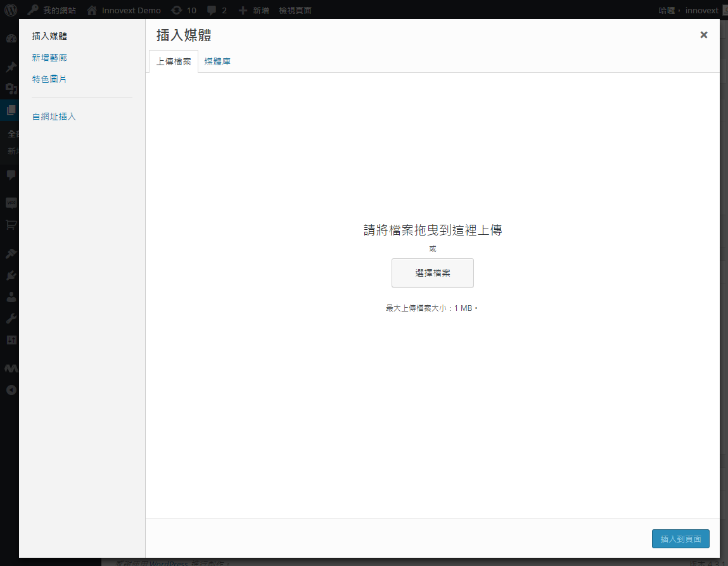The image size is (728, 566).
Task: Open the updates icon showing 10
Action: click(183, 10)
